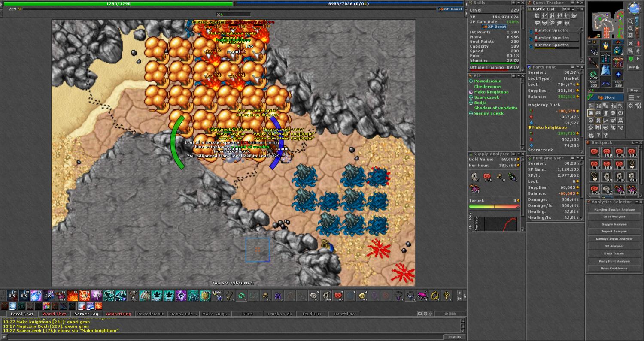This screenshot has height=341, width=644.
Task: Click the backpack item stack showing 97
Action: [x=607, y=189]
